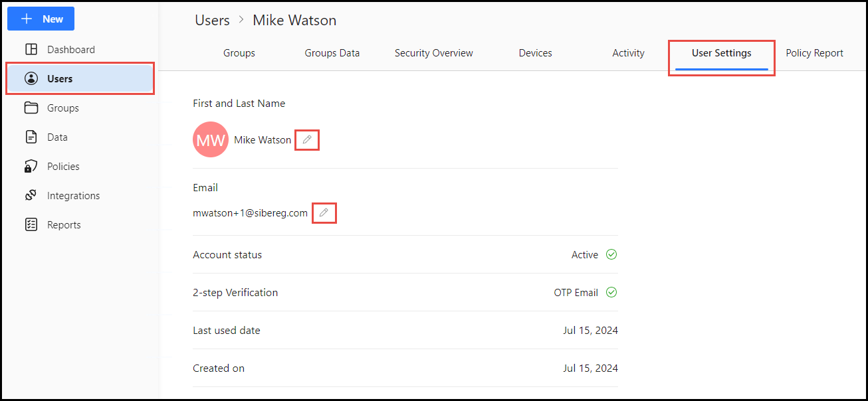Click the Policies lock icon in the sidebar
868x401 pixels.
point(31,167)
